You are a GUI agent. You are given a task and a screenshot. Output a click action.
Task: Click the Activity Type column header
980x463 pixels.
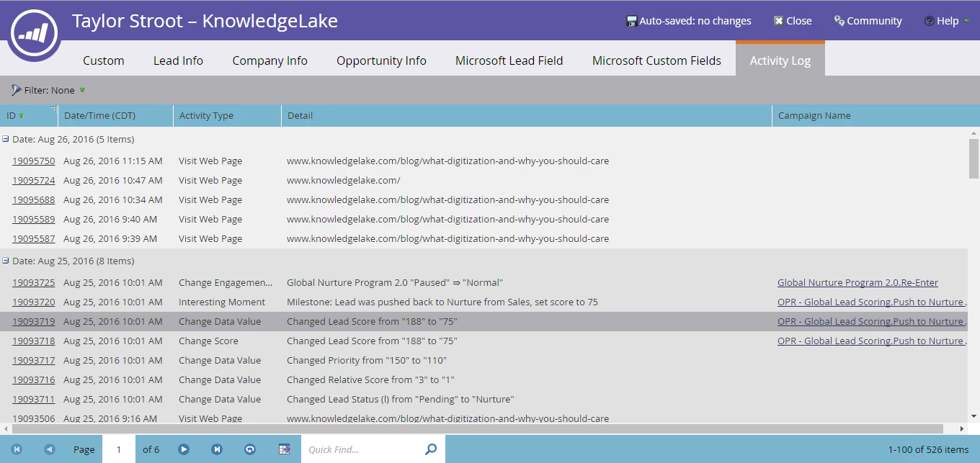click(227, 115)
